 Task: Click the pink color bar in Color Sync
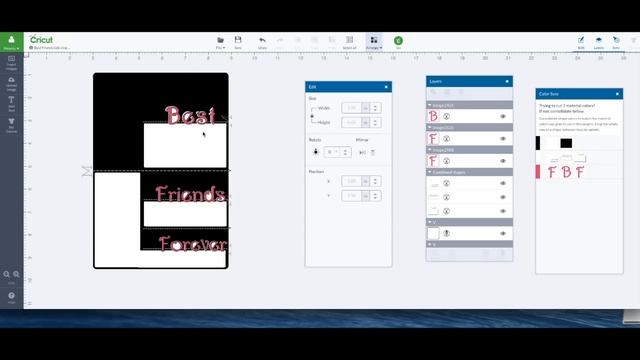(x=538, y=172)
